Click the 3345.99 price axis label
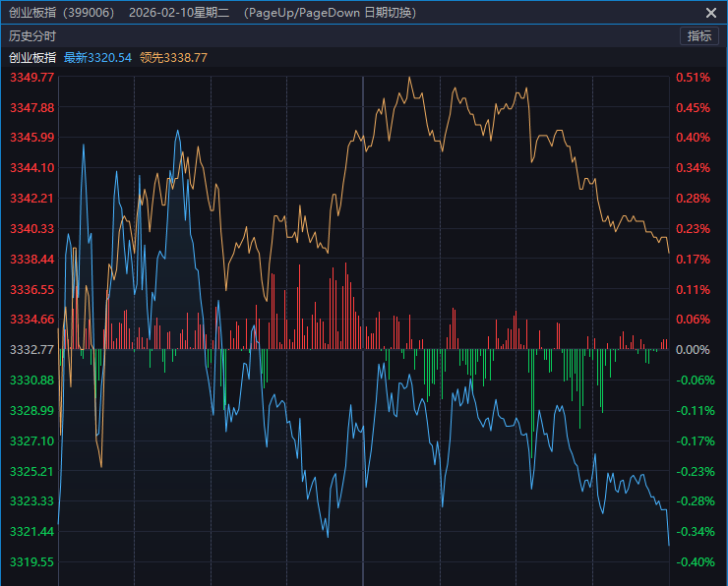The image size is (728, 586). (31, 137)
